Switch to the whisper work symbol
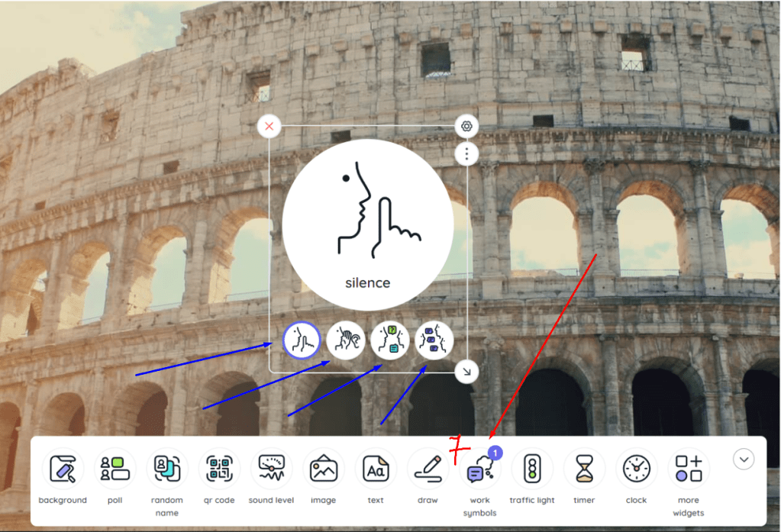Screen dimensions: 781x532 pyautogui.click(x=346, y=340)
